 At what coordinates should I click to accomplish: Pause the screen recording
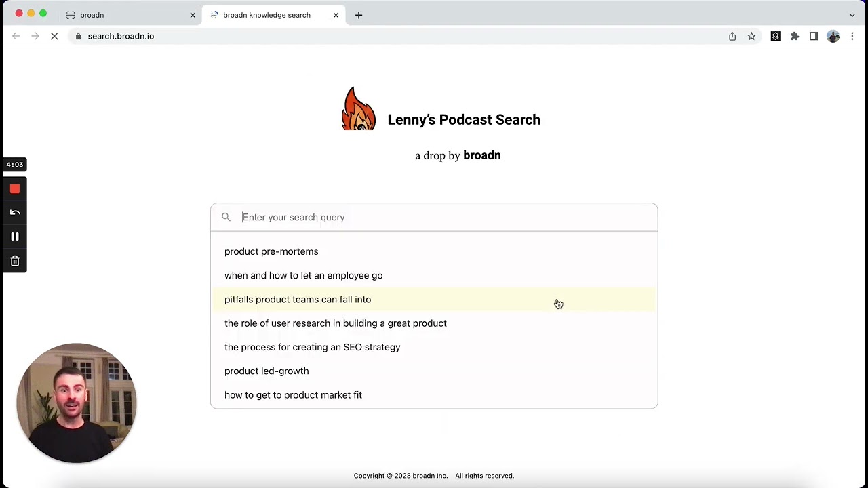tap(15, 237)
